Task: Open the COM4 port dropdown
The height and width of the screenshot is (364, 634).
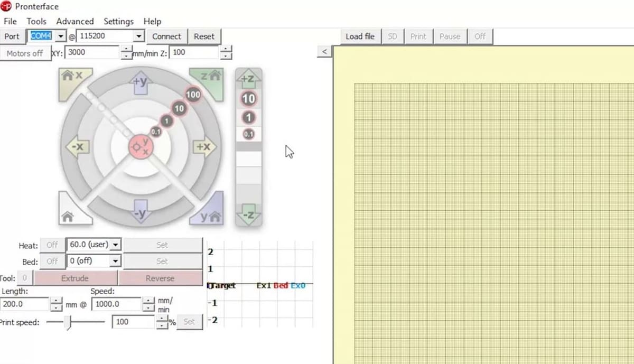Action: point(61,36)
